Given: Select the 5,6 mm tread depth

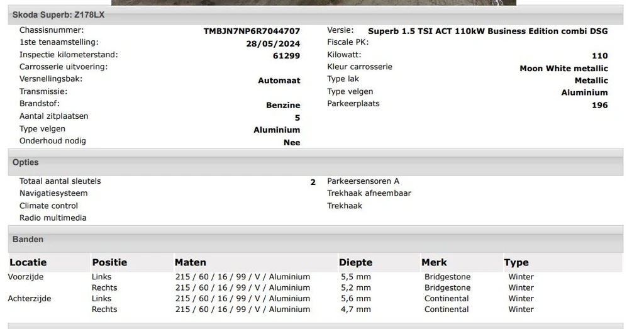Looking at the screenshot, I should pyautogui.click(x=356, y=299).
